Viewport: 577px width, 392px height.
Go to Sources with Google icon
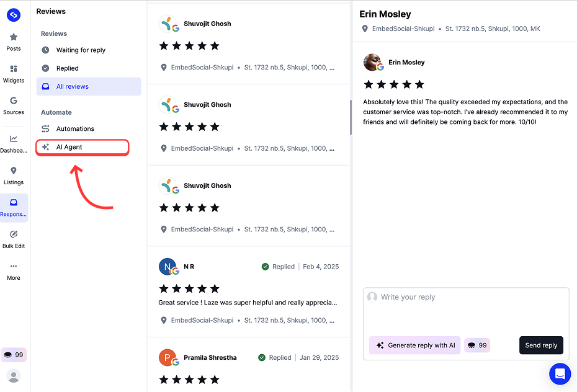tap(14, 105)
